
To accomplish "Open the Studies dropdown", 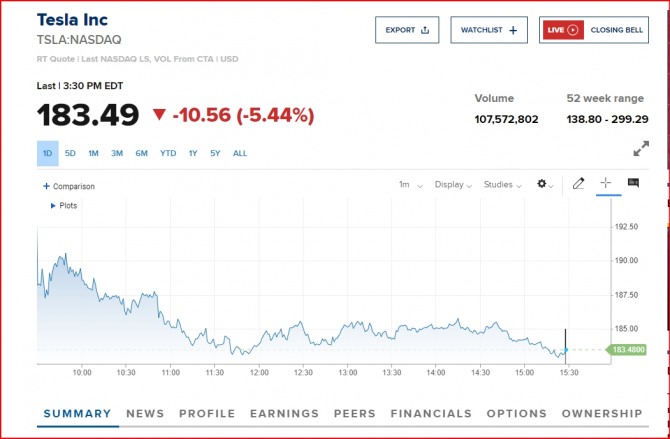I will 502,185.
